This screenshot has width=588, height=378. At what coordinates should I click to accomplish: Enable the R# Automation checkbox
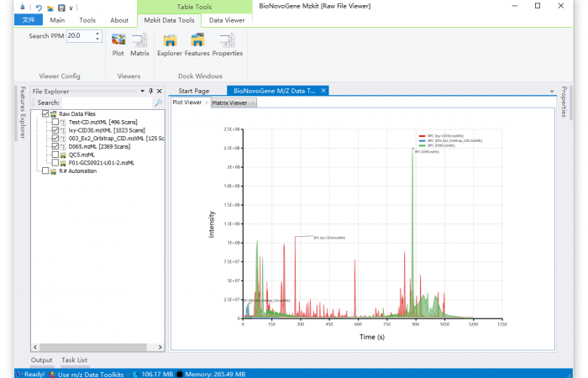45,171
